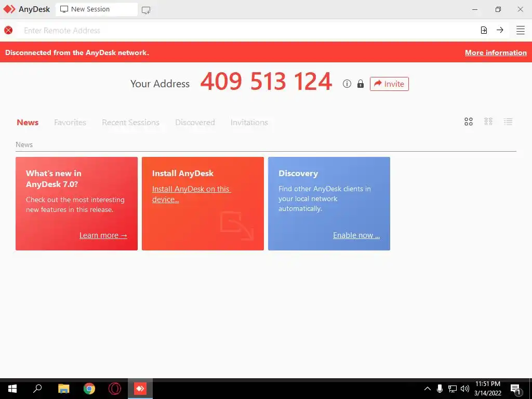Launch File Explorer from the taskbar
The height and width of the screenshot is (399, 532).
[63, 389]
